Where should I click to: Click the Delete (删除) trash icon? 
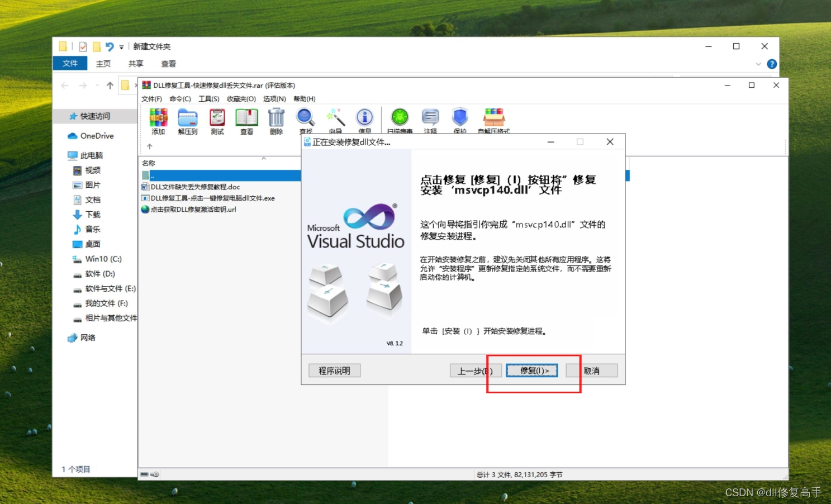point(276,118)
